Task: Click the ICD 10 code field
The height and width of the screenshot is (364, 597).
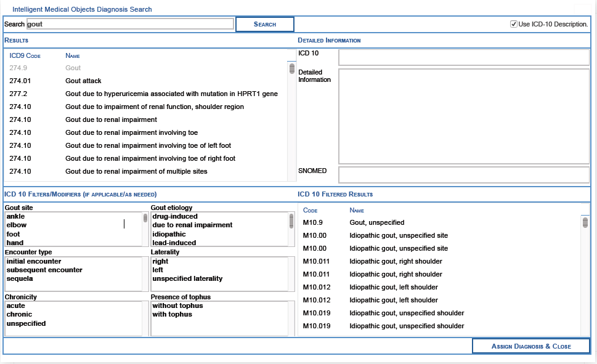Action: point(463,57)
